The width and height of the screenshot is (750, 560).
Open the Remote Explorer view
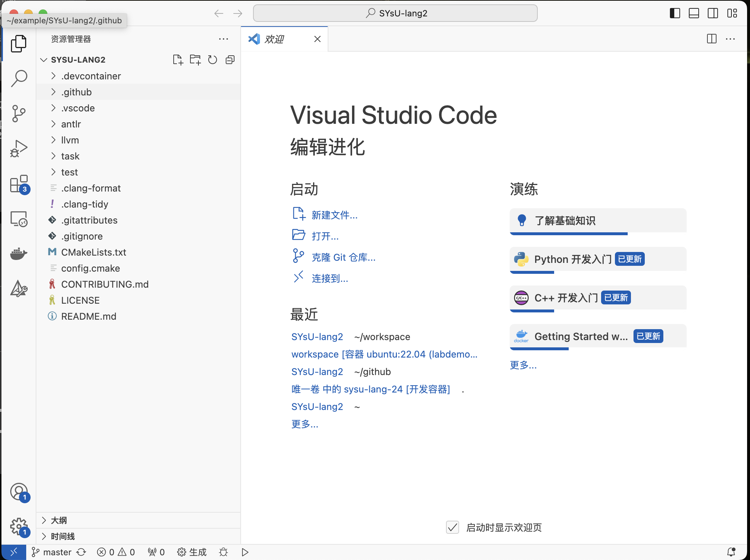pyautogui.click(x=19, y=219)
